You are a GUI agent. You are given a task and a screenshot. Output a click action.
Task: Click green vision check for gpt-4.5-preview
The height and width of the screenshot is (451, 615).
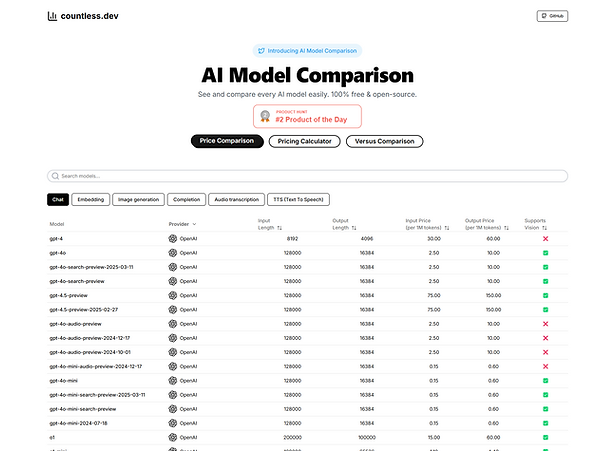[x=545, y=295]
